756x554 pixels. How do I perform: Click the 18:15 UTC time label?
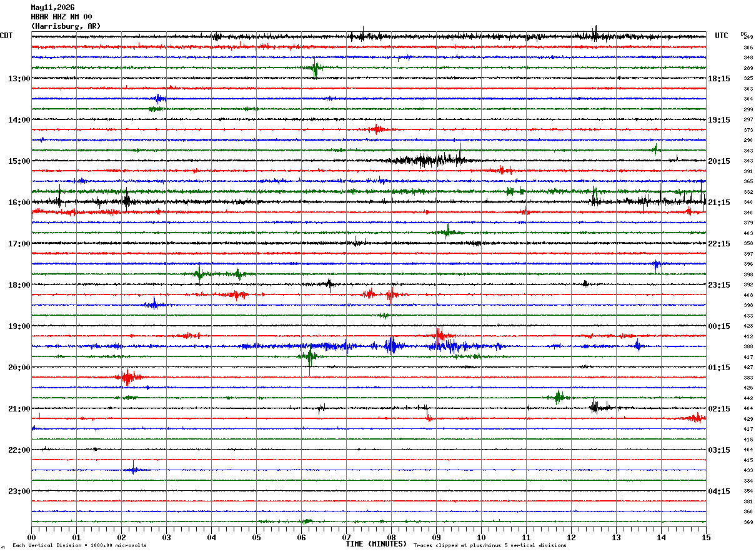click(719, 79)
